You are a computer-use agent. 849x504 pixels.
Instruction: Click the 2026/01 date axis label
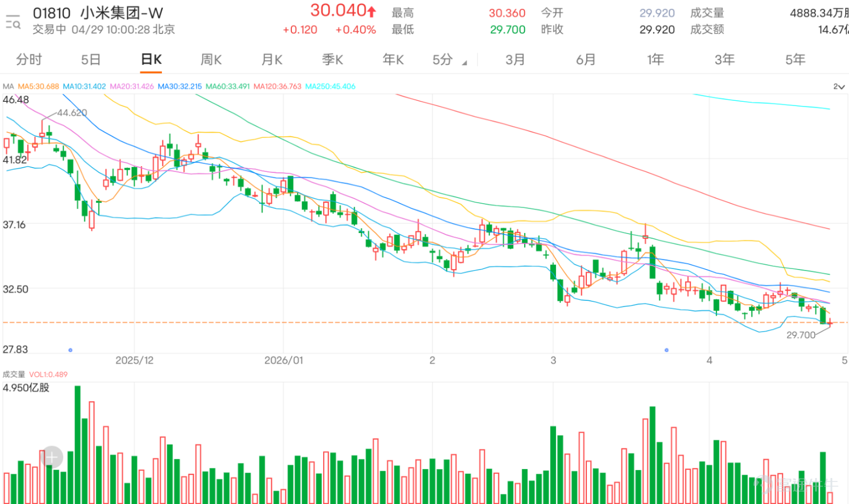tap(284, 360)
